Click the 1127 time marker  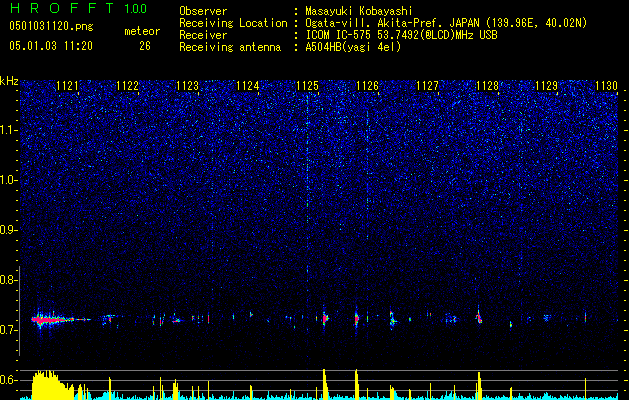point(427,86)
